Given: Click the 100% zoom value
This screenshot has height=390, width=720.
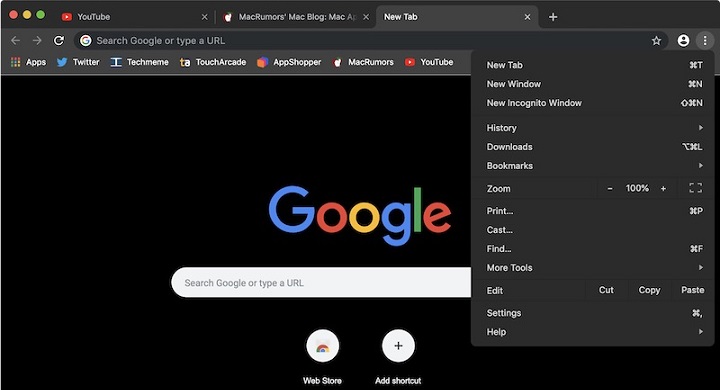Looking at the screenshot, I should click(637, 188).
